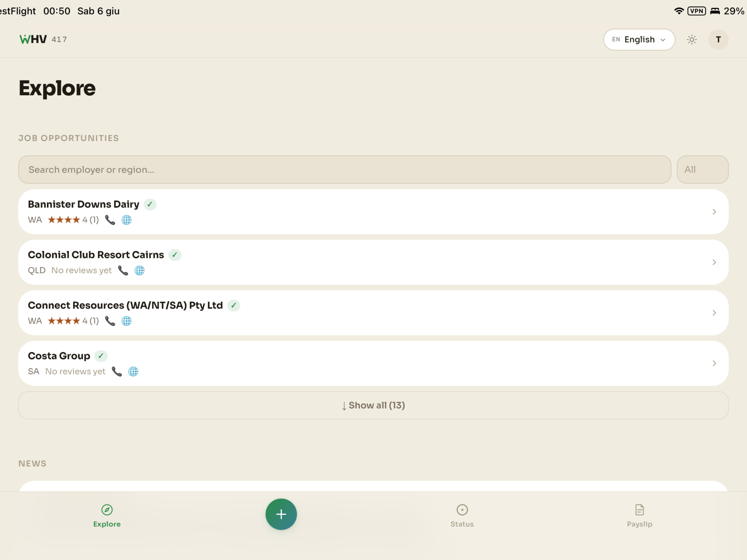Expand Connect Resources row chevron
747x560 pixels.
[x=714, y=313]
